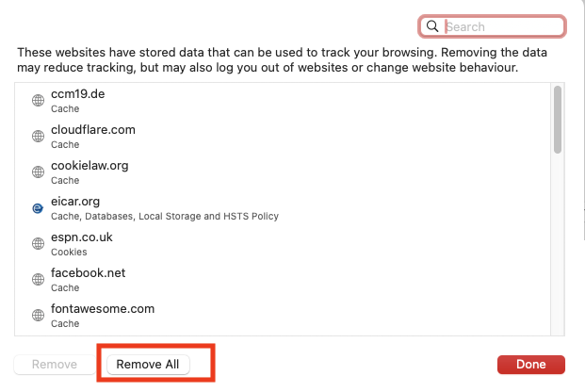Click the blue eicar.org favicon
The height and width of the screenshot is (392, 585).
click(x=38, y=208)
